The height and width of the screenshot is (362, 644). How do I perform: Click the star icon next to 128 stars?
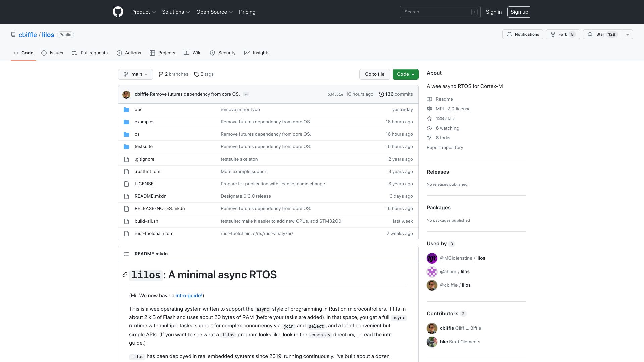pyautogui.click(x=429, y=119)
